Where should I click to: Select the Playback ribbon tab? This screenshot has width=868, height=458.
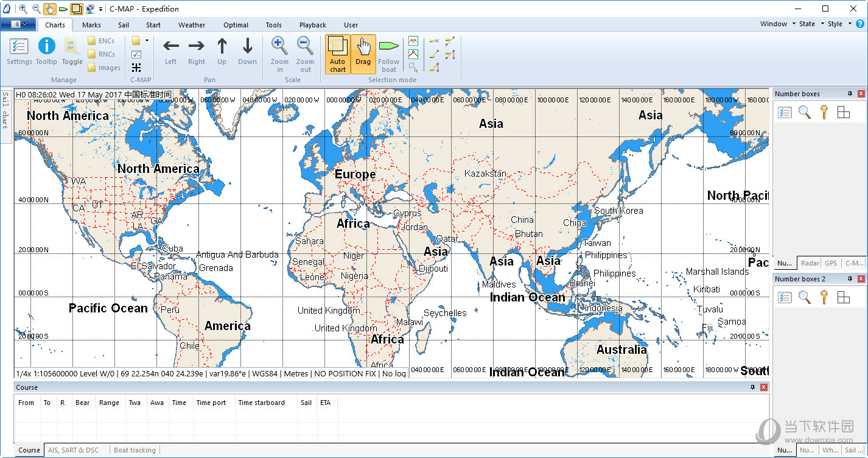point(313,25)
